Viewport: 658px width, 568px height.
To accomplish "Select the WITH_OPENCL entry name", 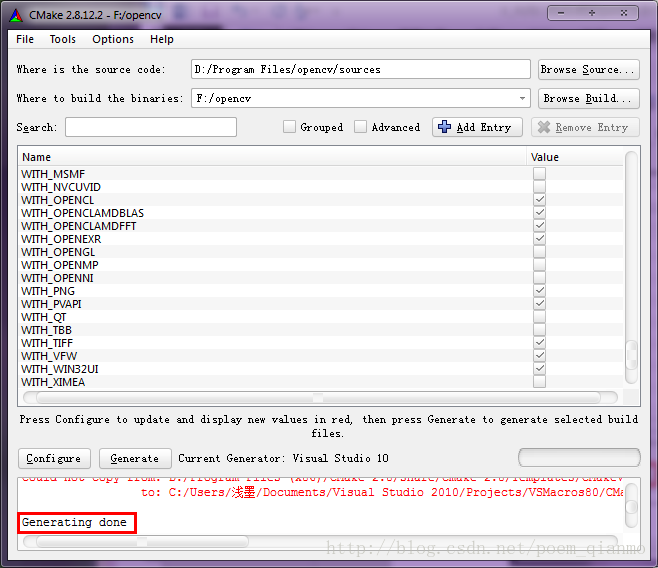I will tap(57, 200).
